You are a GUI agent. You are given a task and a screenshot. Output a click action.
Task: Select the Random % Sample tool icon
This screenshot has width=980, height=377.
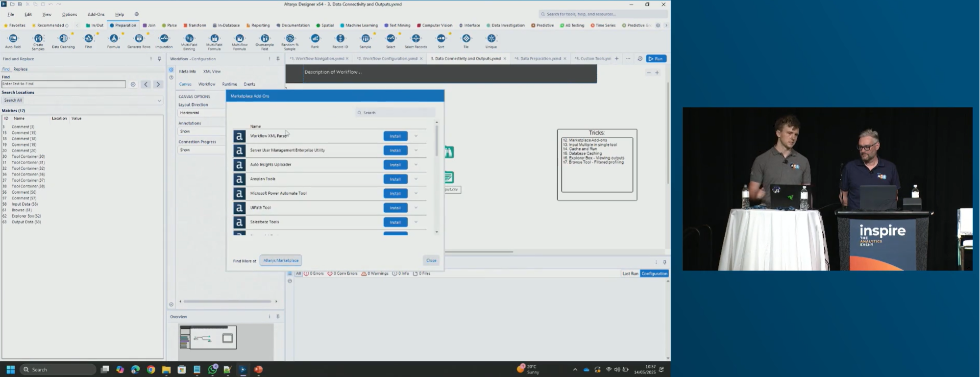pyautogui.click(x=290, y=38)
